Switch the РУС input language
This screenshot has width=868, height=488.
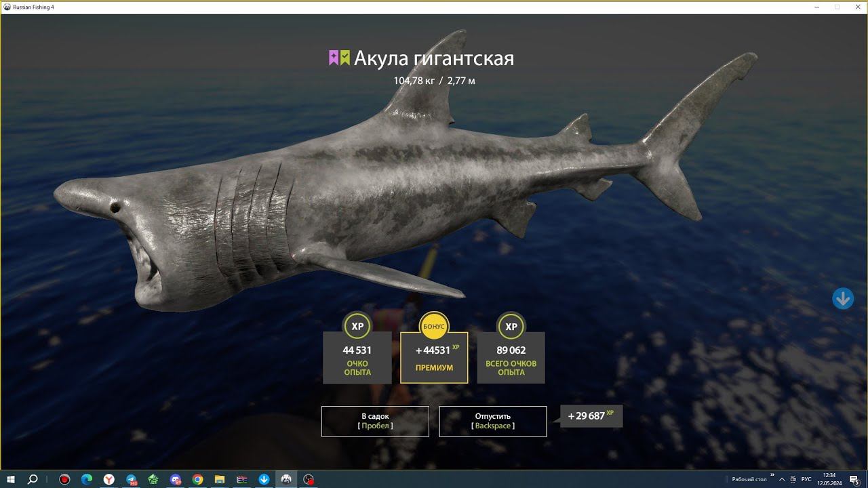tap(806, 479)
